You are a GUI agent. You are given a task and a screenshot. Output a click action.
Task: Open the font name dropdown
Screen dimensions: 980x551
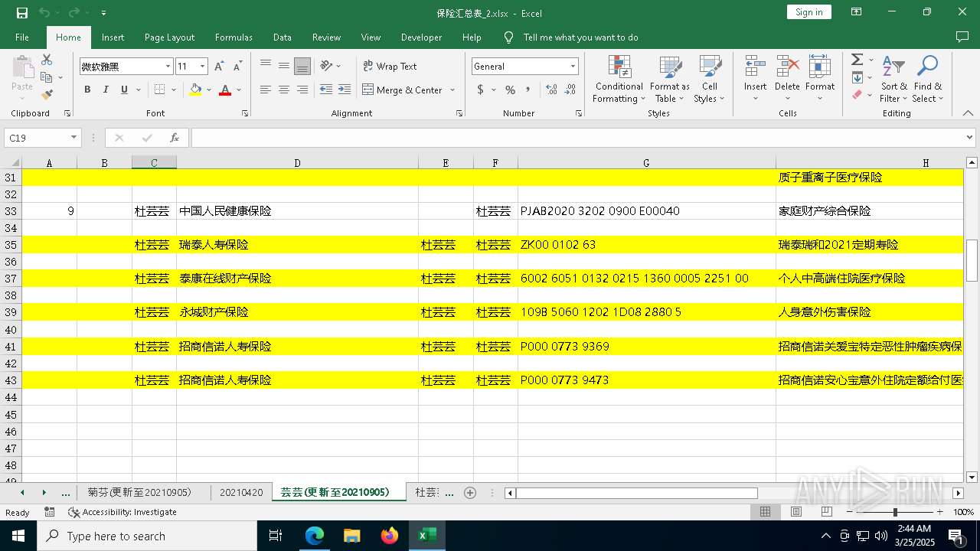(168, 67)
